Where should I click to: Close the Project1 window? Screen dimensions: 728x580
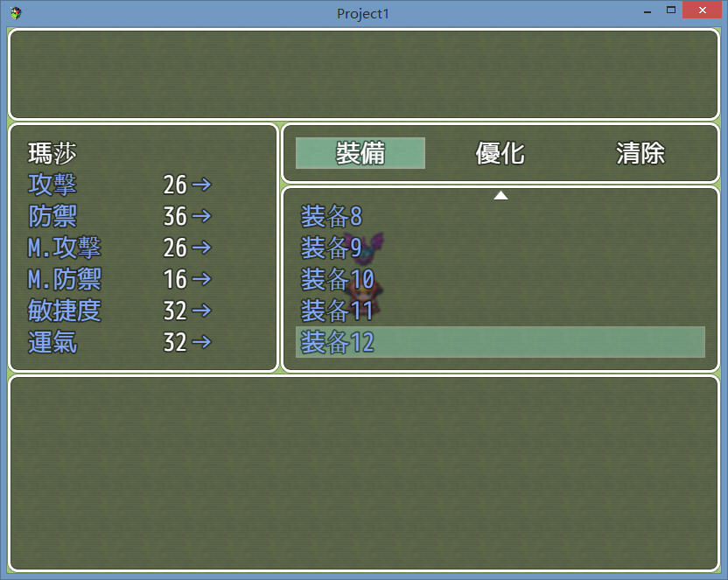(702, 10)
